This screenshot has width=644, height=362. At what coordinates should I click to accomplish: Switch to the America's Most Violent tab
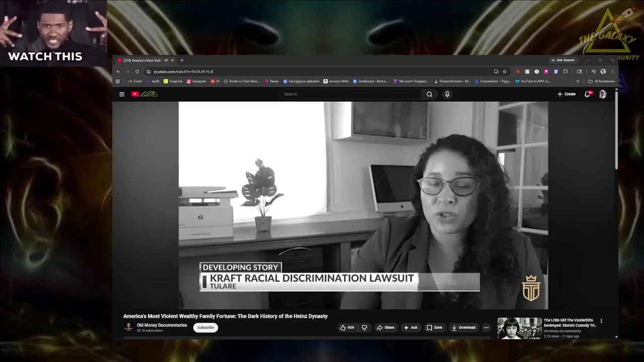(x=144, y=60)
